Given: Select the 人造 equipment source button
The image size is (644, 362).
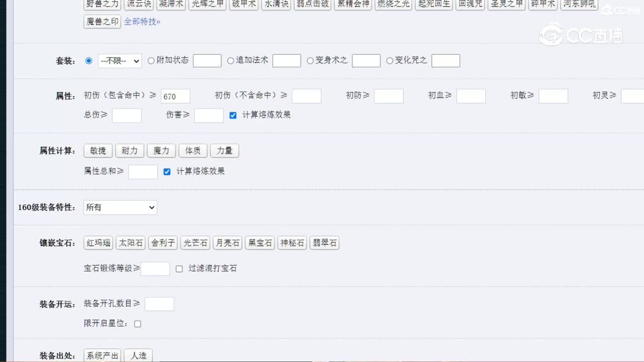Looking at the screenshot, I should (138, 355).
